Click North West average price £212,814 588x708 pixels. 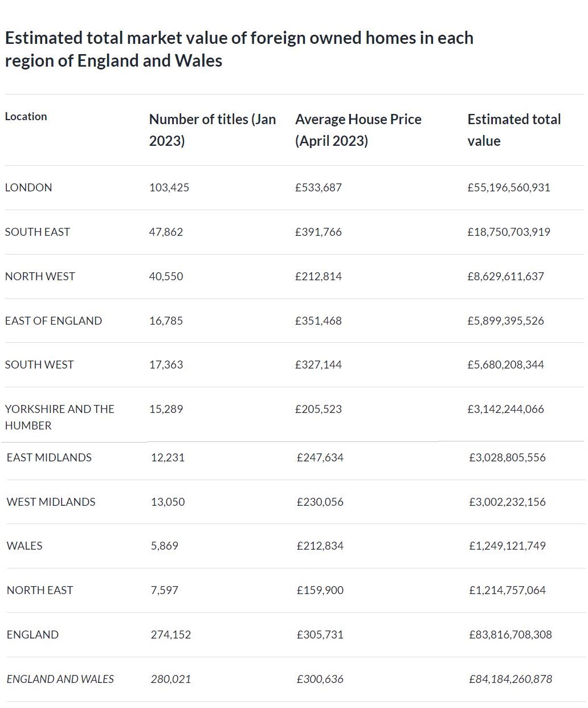(318, 276)
